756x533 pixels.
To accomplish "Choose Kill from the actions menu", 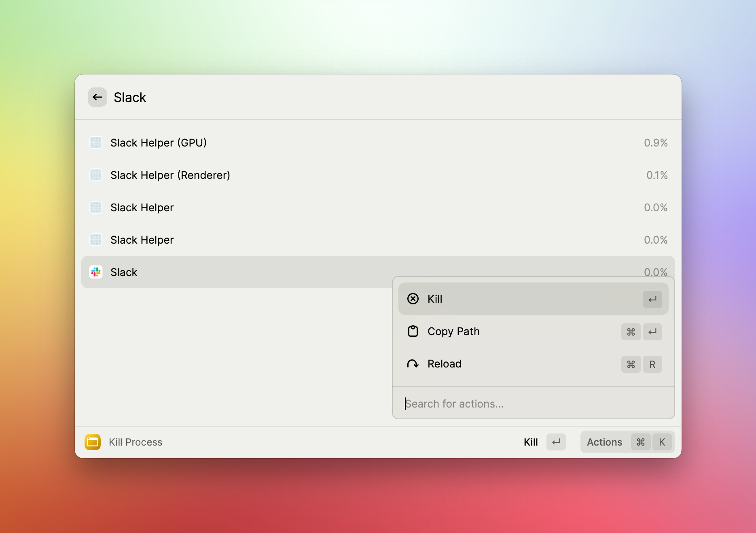I will (x=533, y=299).
